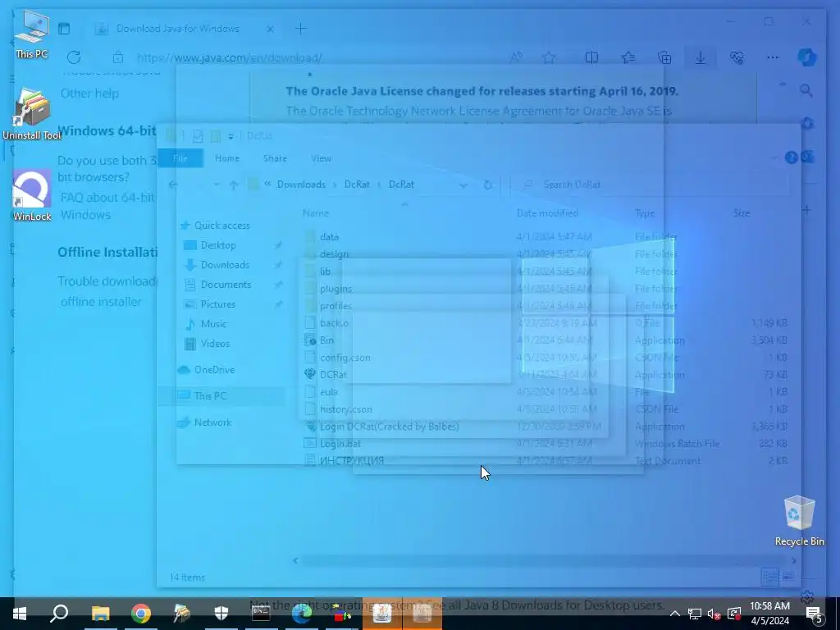Click the File tab in Explorer
The image size is (840, 630).
(180, 158)
